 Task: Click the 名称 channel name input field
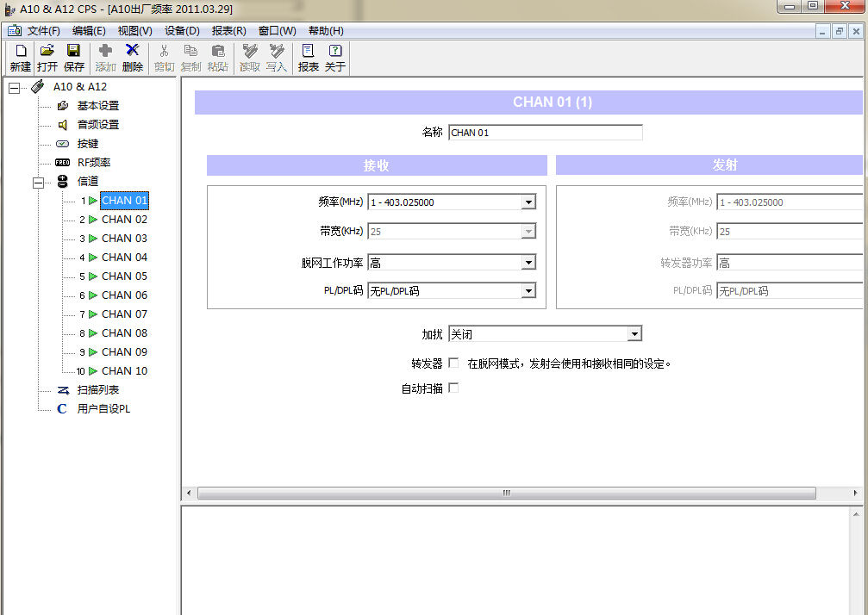coord(545,133)
